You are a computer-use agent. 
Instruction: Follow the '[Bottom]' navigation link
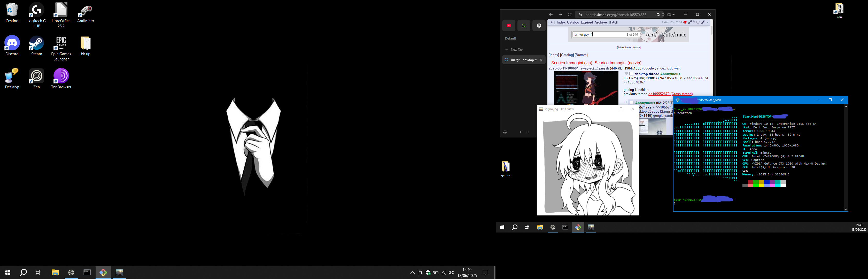[581, 55]
